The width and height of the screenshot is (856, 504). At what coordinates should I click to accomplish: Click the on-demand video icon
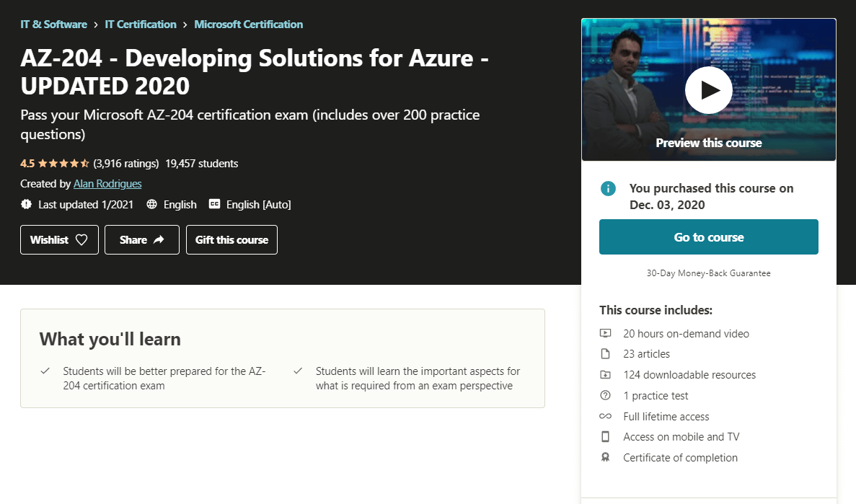(606, 333)
